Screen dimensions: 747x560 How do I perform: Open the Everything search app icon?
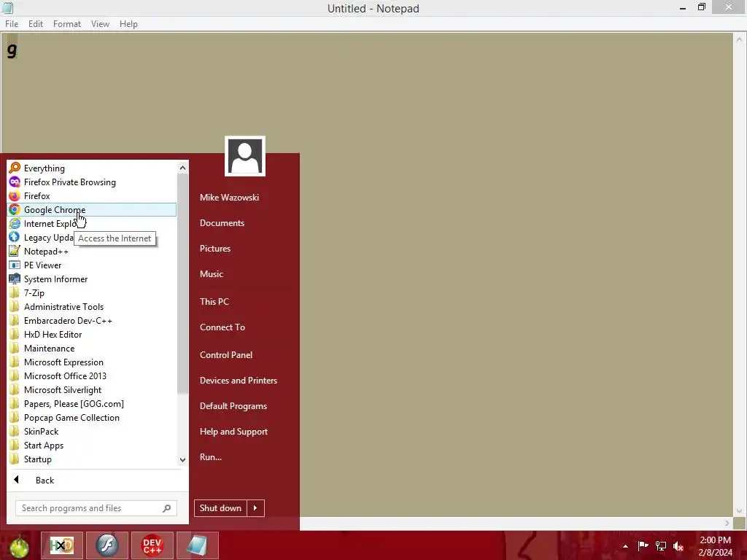point(15,168)
